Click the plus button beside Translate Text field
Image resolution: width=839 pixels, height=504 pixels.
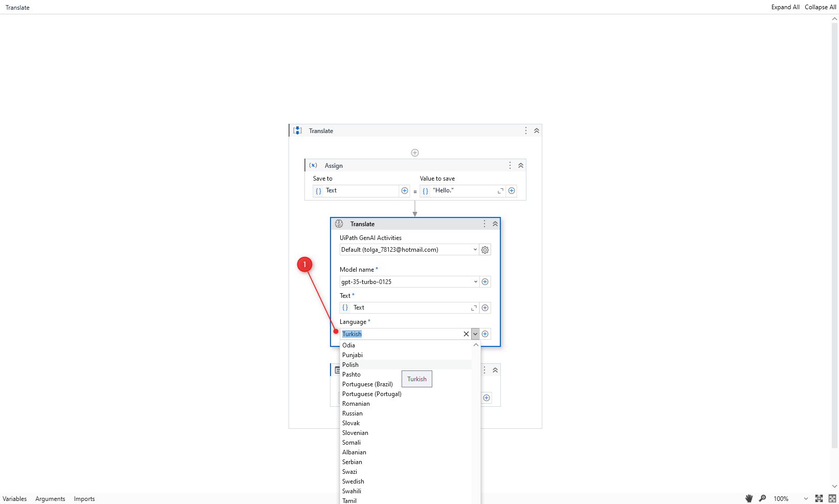pos(485,308)
